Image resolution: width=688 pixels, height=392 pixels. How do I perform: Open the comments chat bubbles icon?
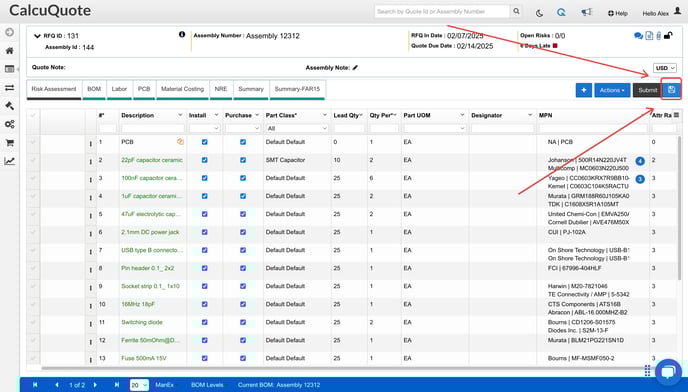pos(638,36)
